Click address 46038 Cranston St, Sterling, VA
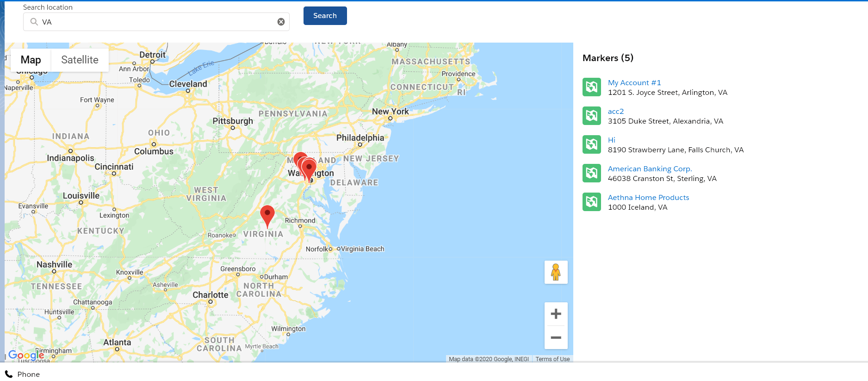The height and width of the screenshot is (381, 868). (662, 178)
